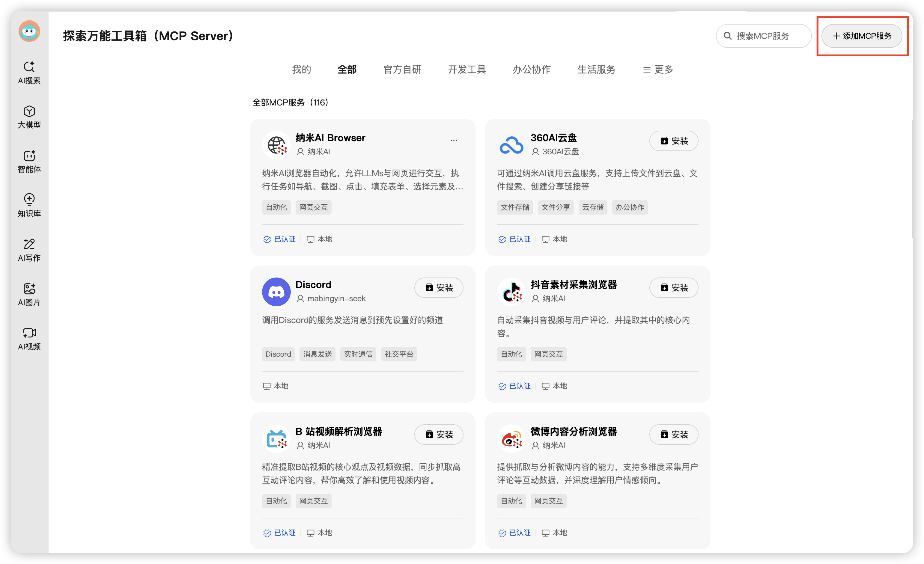Click the Discord card title
This screenshot has height=564, width=924.
[x=314, y=285]
